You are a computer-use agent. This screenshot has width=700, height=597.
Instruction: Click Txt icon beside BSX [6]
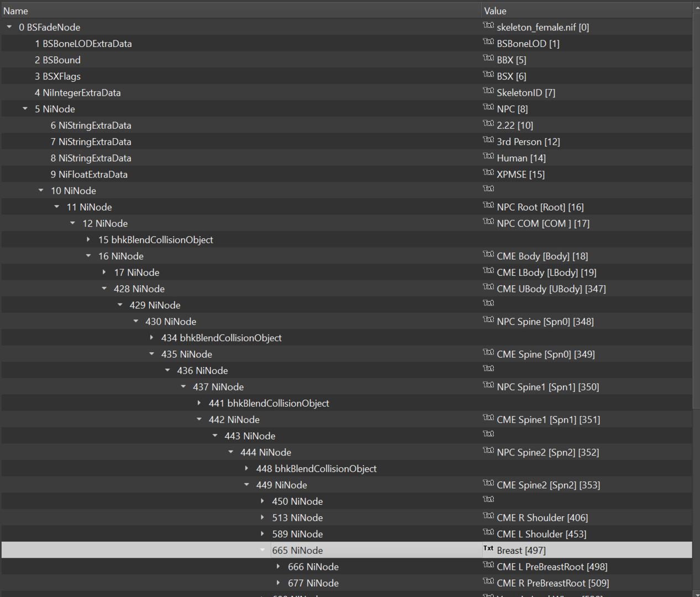pyautogui.click(x=488, y=75)
